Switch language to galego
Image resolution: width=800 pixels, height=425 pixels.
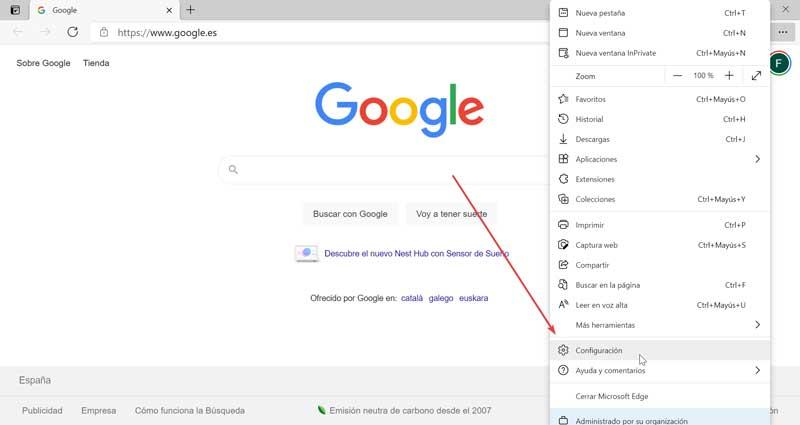(x=441, y=298)
